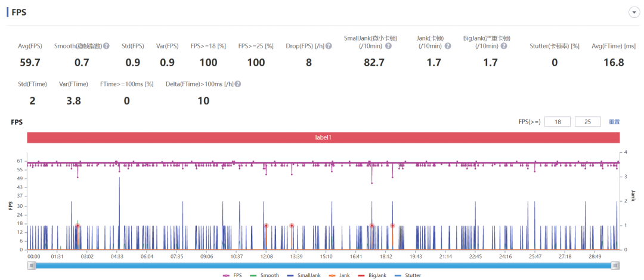Click help icon next to Delta(FTime)>100ms
The width and height of the screenshot is (644, 280).
pyautogui.click(x=238, y=84)
